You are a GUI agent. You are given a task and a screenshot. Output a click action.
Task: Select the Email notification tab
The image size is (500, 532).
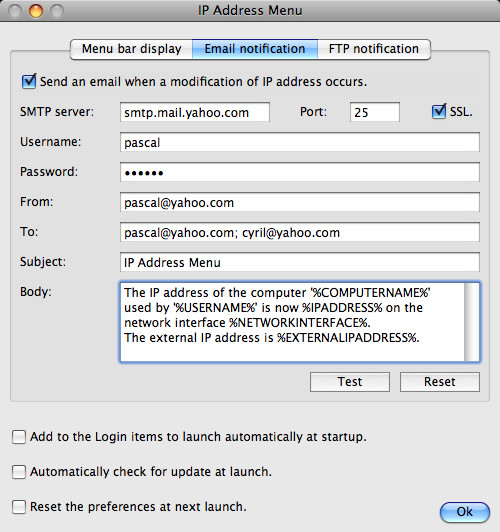click(255, 49)
